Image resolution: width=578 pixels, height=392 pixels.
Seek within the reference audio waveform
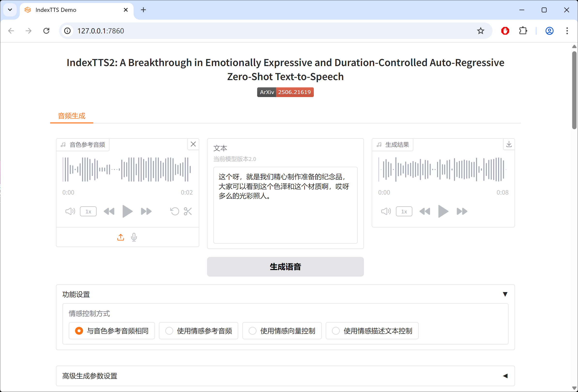click(x=127, y=170)
